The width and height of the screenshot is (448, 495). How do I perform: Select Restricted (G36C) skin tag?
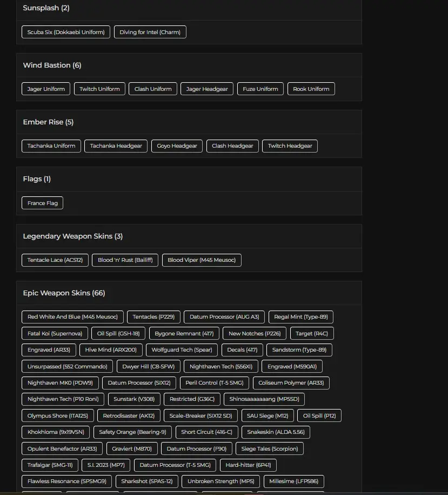[192, 399]
